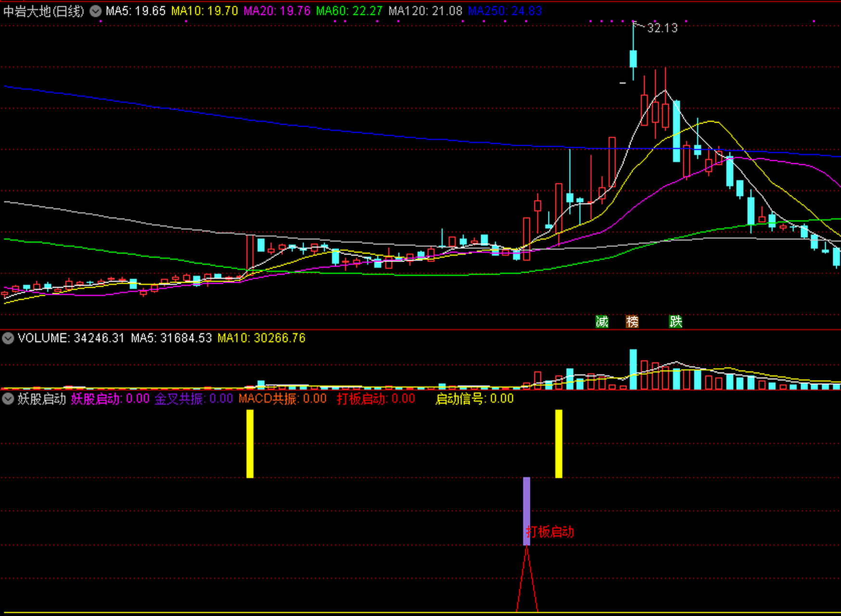Select the MA5: 19.65 label
Screen dimensions: 841x616
point(136,11)
